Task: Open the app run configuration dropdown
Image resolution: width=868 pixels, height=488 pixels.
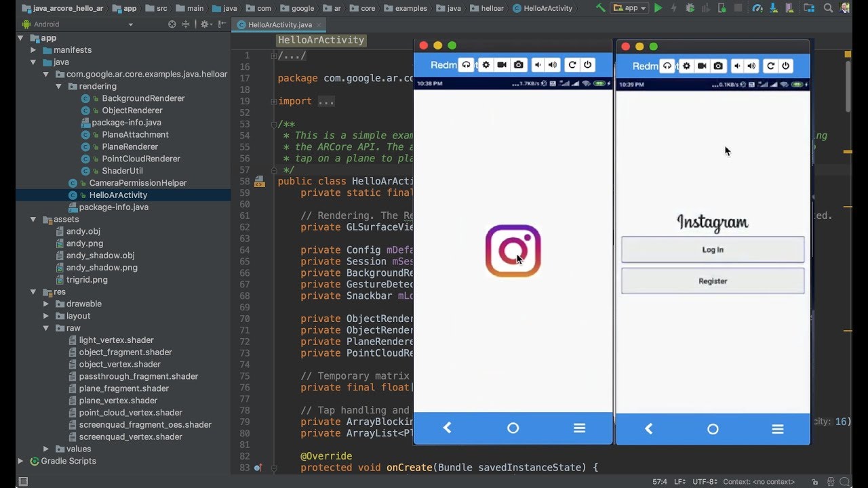Action: point(631,8)
